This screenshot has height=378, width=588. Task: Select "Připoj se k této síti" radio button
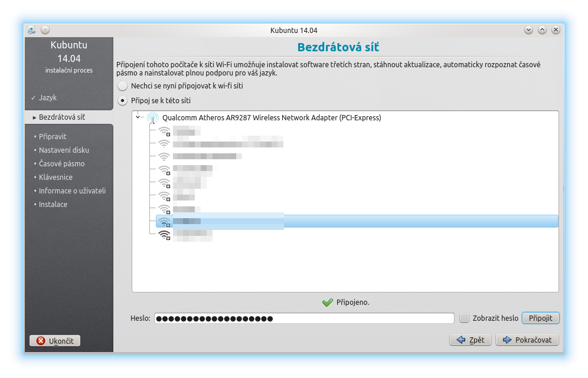tap(123, 101)
